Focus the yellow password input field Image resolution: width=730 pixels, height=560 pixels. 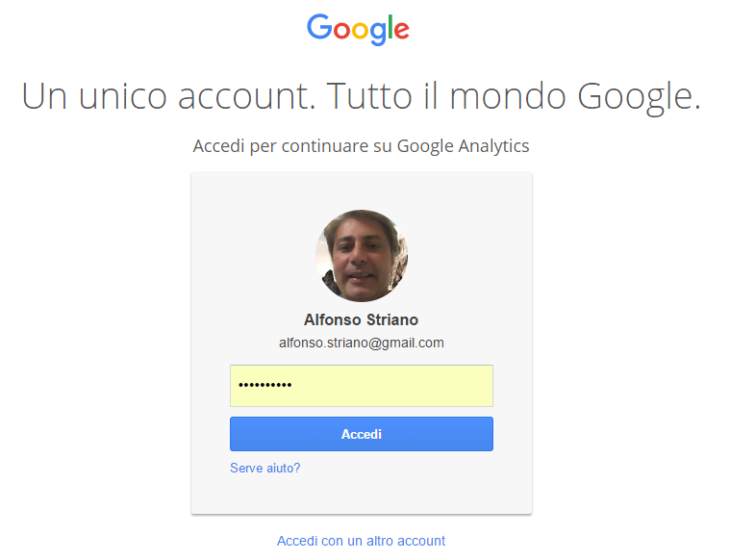(362, 386)
